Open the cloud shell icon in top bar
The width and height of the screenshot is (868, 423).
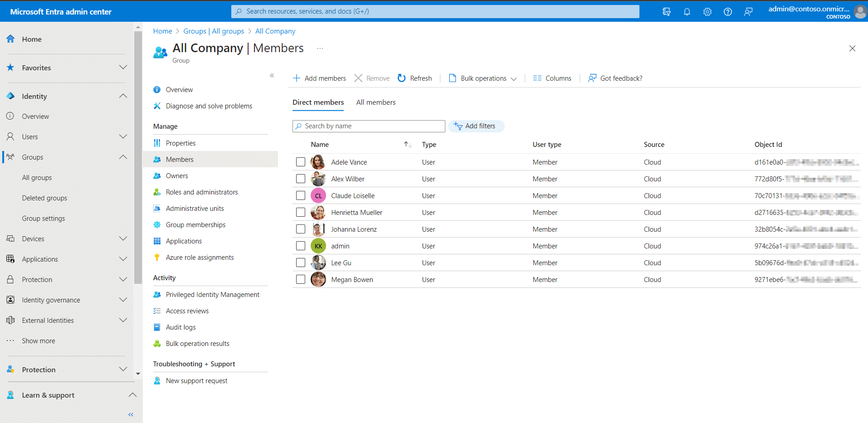[666, 11]
